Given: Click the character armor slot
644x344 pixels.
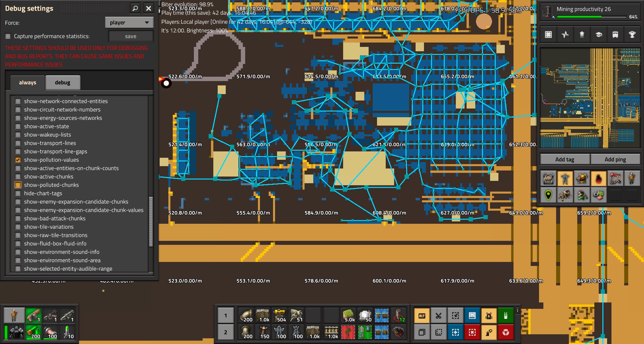Looking at the screenshot, I should pyautogui.click(x=14, y=332).
